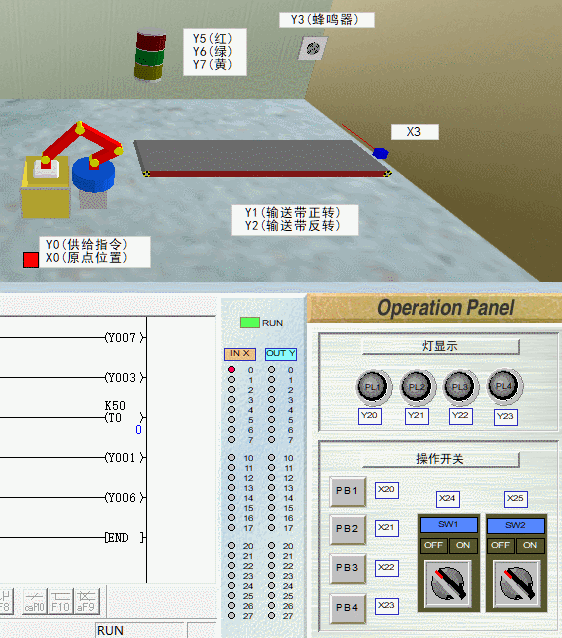Click the Y22 label under PL3
The width and height of the screenshot is (562, 638).
461,416
